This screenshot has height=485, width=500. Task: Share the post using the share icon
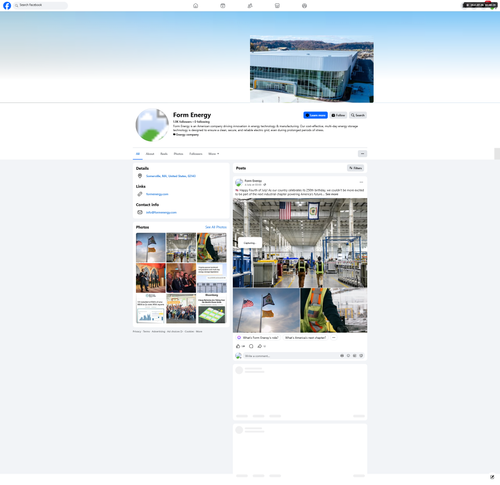[260, 346]
